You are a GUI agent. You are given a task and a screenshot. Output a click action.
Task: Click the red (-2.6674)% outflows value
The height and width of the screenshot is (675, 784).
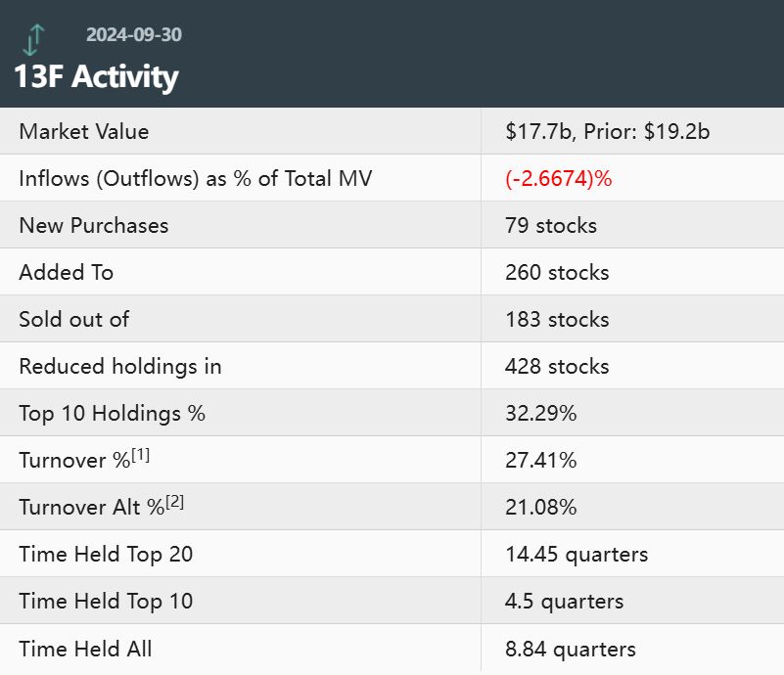pos(559,178)
